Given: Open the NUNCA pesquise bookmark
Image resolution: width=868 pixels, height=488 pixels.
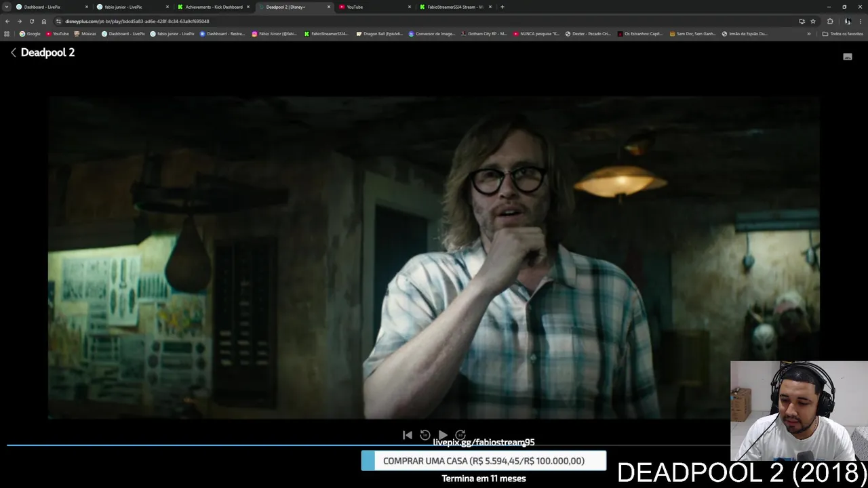Looking at the screenshot, I should [536, 34].
